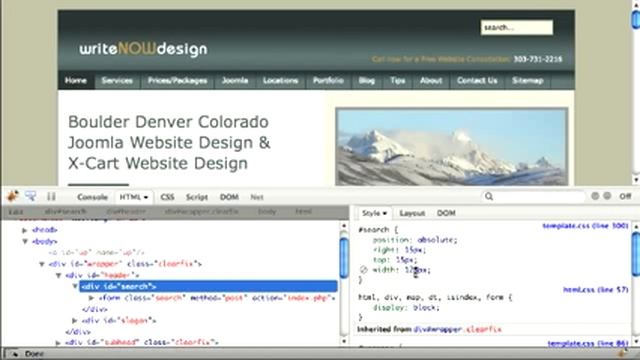Select div#search in the breadcrumb
The width and height of the screenshot is (640, 360).
click(65, 212)
